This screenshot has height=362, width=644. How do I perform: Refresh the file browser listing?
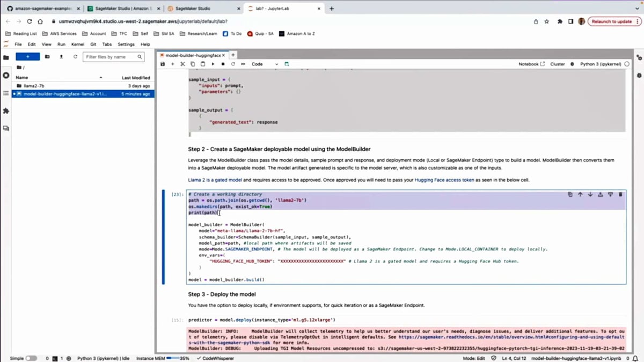click(75, 57)
